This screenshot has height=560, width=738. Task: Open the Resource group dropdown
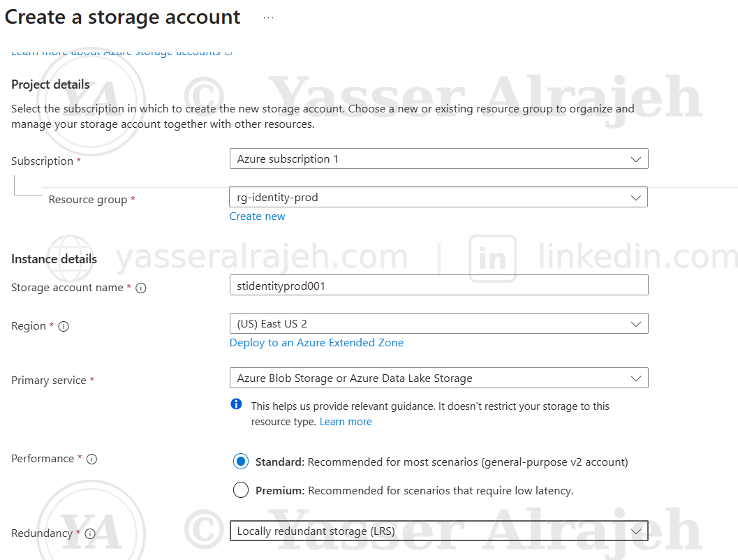coord(438,197)
